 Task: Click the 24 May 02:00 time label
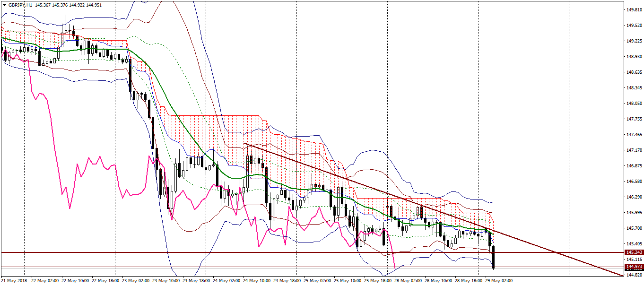click(x=226, y=281)
